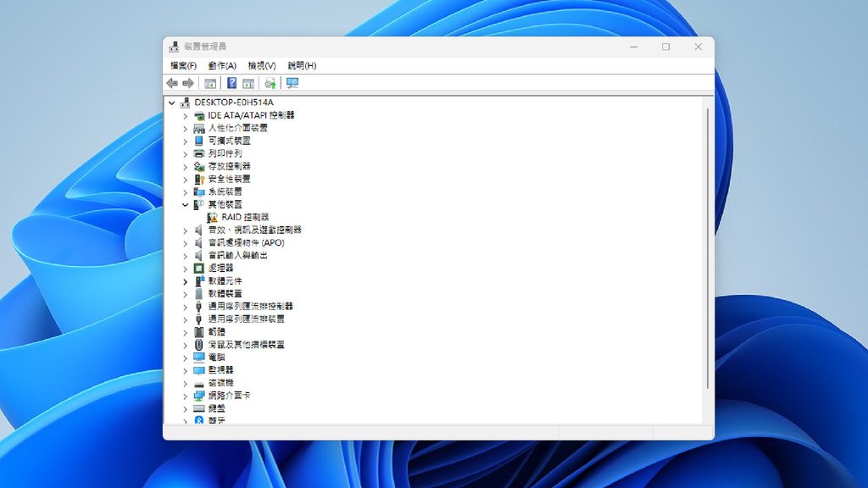Expand the 軟體裝置 category

[x=186, y=294]
